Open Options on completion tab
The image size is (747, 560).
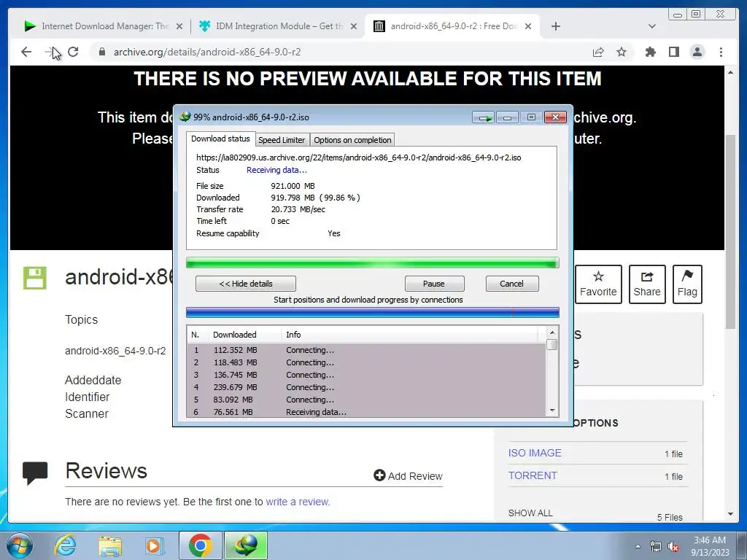click(352, 140)
